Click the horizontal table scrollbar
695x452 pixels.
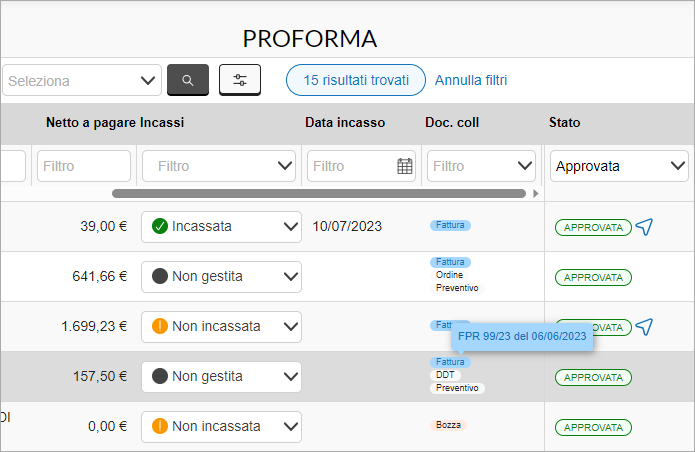319,194
